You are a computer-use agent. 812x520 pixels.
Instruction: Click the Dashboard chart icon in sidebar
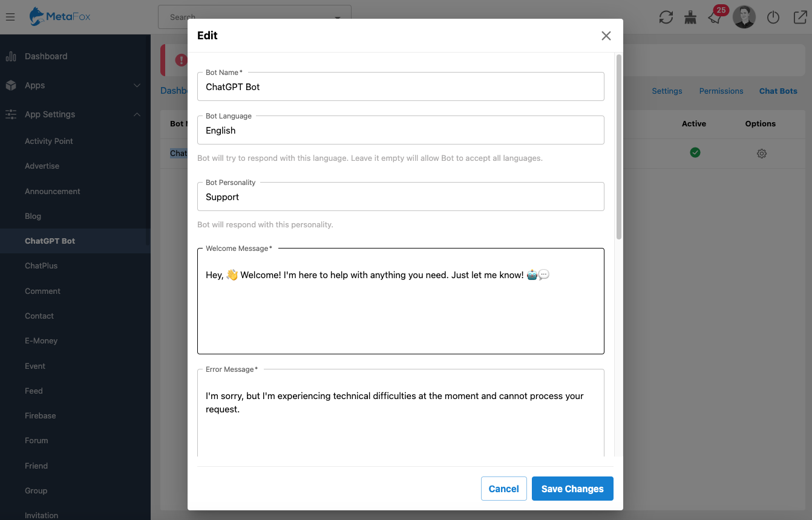click(11, 56)
